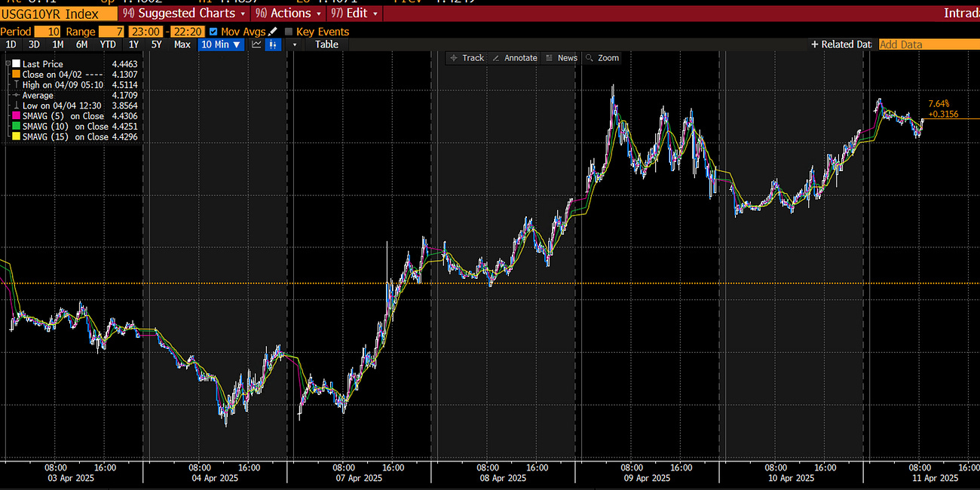The width and height of the screenshot is (980, 490).
Task: Click the +0.3156 change value
Action: [943, 114]
